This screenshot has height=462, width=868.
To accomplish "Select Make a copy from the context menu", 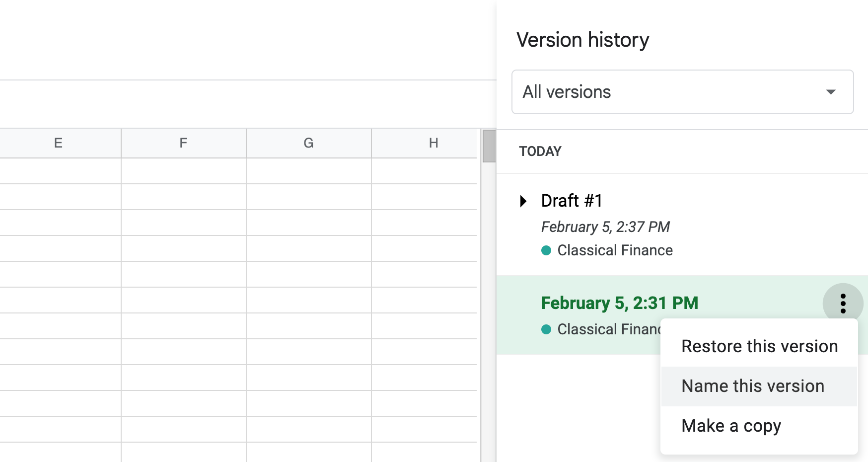I will coord(731,426).
